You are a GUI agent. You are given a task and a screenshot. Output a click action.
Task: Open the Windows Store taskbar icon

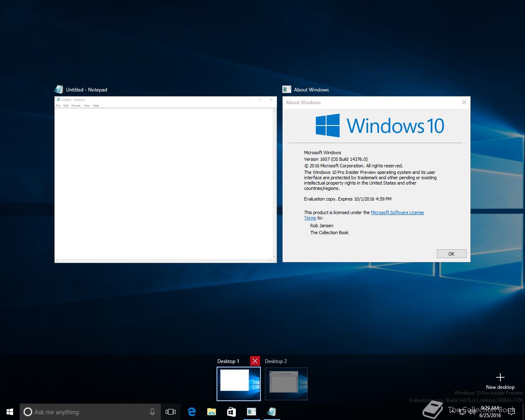coord(231,412)
